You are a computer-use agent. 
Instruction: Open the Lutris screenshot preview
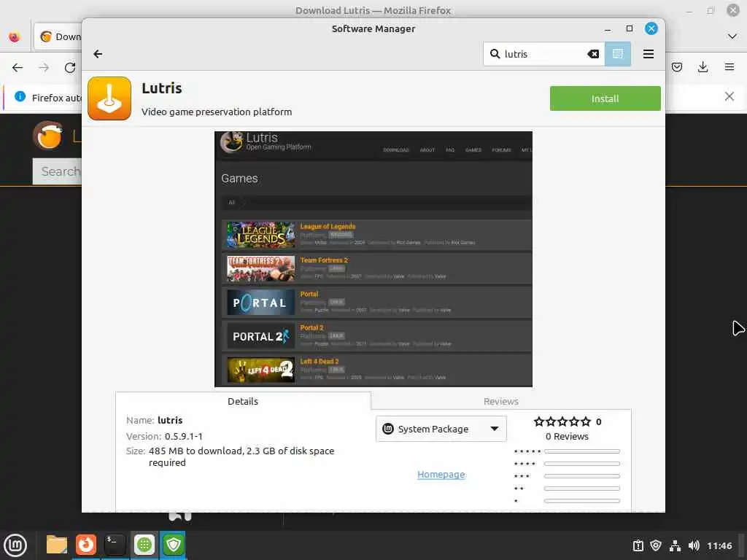(x=373, y=259)
